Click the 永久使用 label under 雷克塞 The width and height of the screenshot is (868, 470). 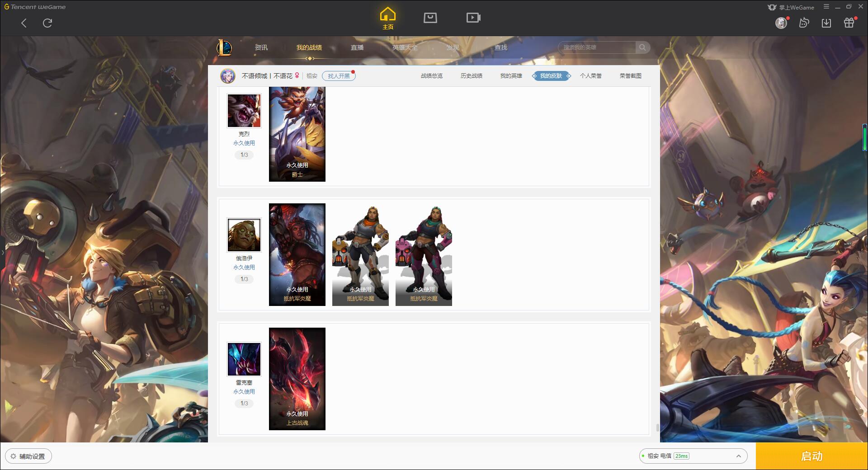click(244, 391)
